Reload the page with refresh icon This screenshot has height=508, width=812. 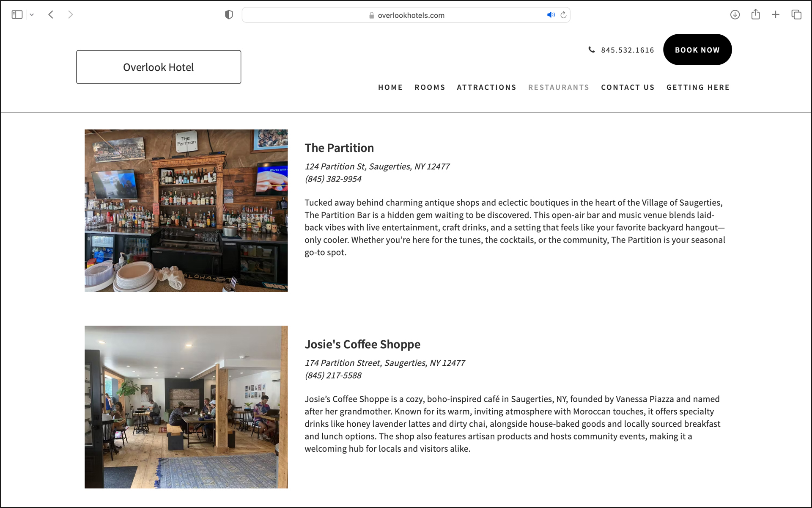tap(563, 15)
